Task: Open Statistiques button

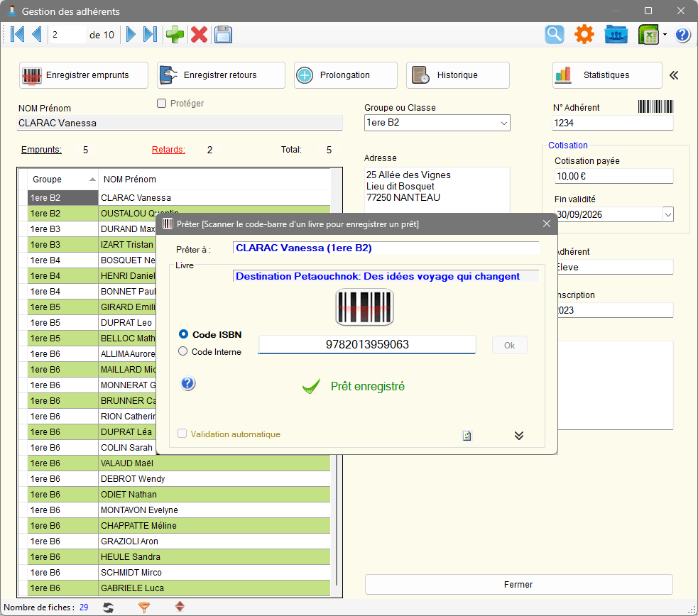Action: coord(607,75)
